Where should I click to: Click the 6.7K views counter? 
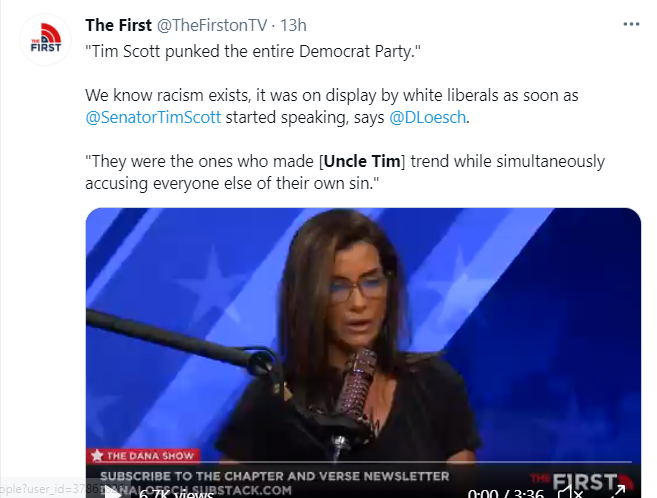(176, 494)
